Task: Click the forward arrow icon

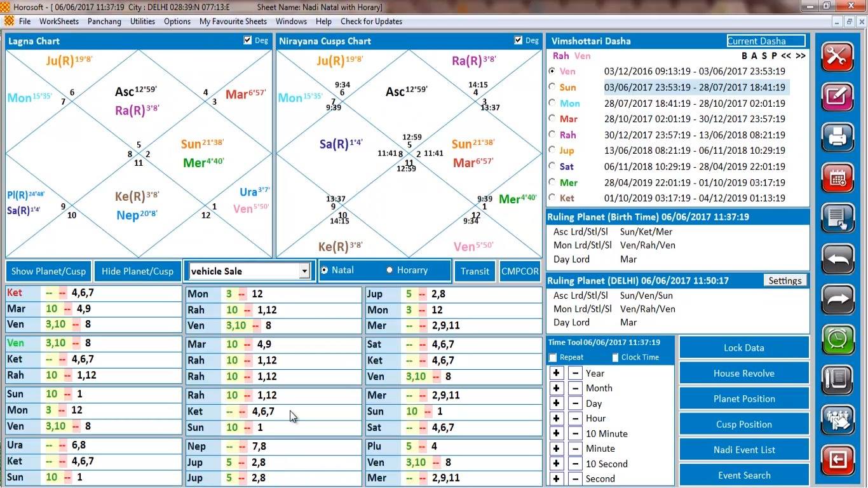Action: coord(837,299)
